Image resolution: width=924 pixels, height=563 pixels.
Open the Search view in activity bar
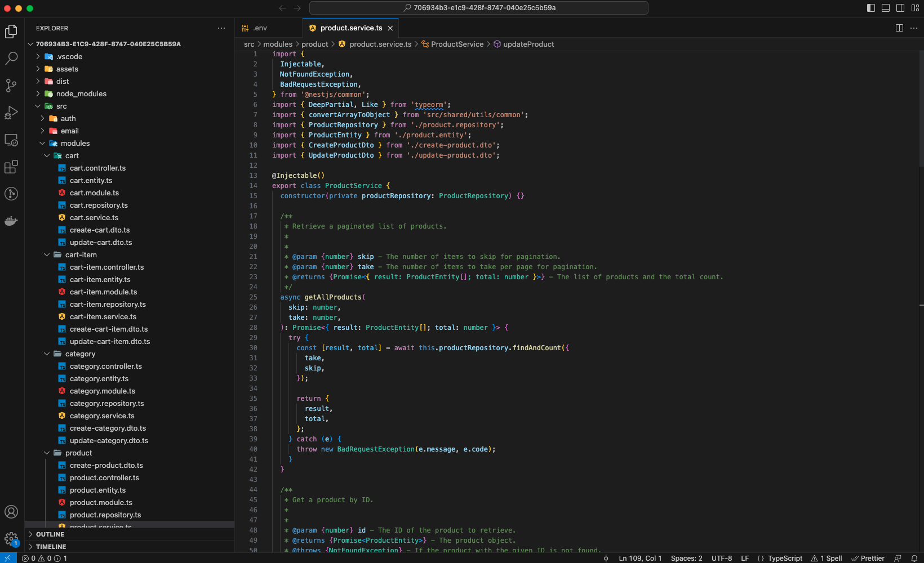(x=11, y=58)
